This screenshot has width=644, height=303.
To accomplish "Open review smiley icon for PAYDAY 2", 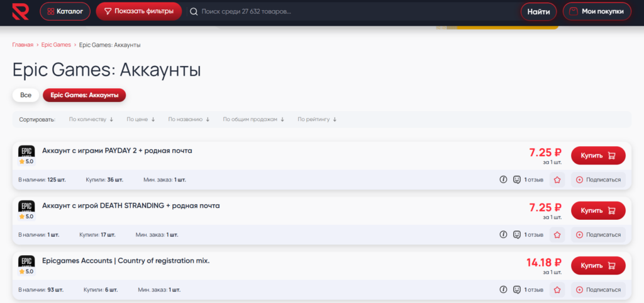I will point(517,180).
